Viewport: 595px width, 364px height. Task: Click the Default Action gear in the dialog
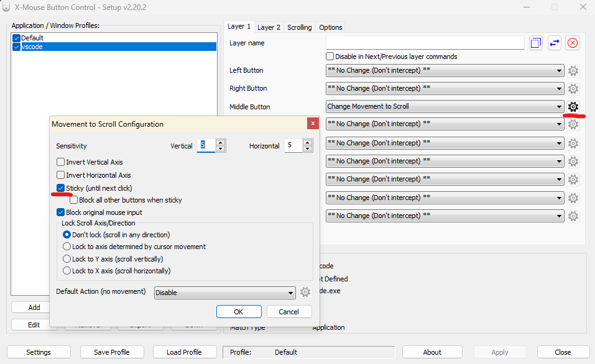click(305, 291)
